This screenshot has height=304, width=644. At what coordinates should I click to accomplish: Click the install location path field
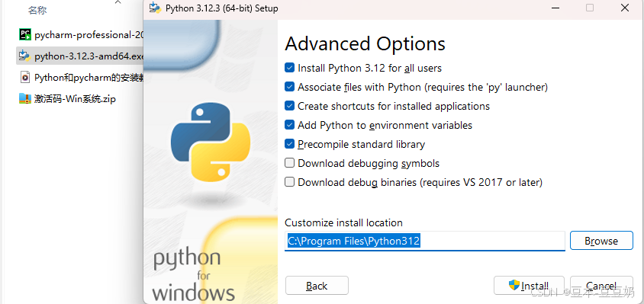425,241
